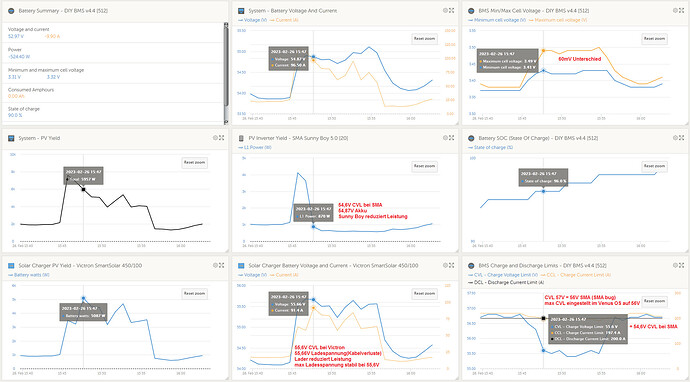Reset zoom on Solar Charger PV Yield chart
Screen dimensions: 690x382
194,294
